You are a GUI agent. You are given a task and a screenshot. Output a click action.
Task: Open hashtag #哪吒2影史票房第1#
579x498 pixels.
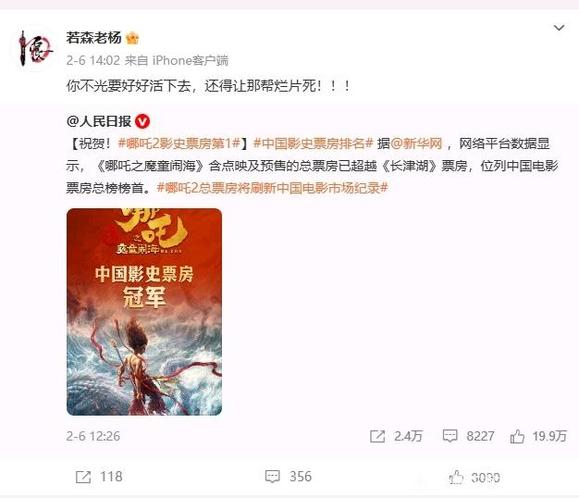coord(179,143)
